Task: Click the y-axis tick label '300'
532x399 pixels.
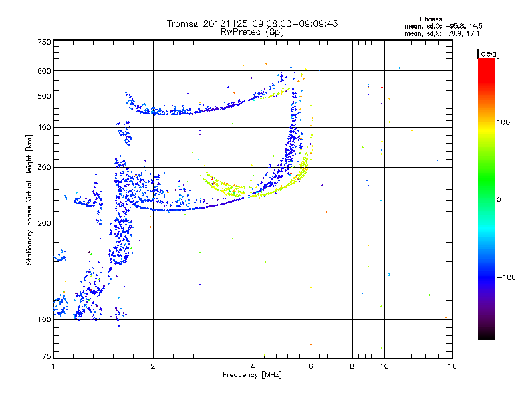Action: [x=44, y=168]
